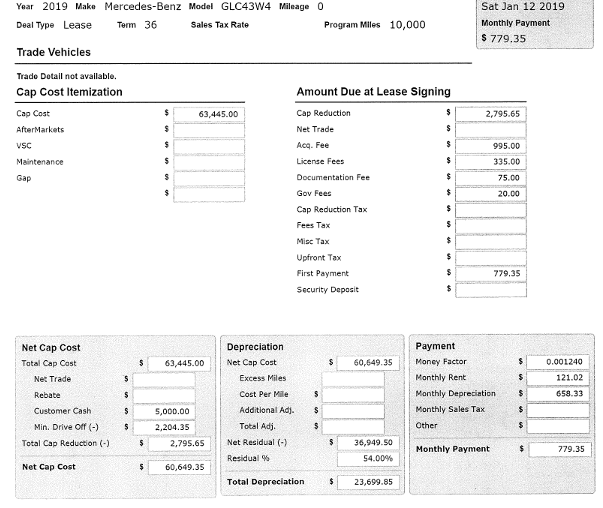Click the Net Cap Cost field in Depreciation
This screenshot has height=508, width=603.
click(368, 363)
